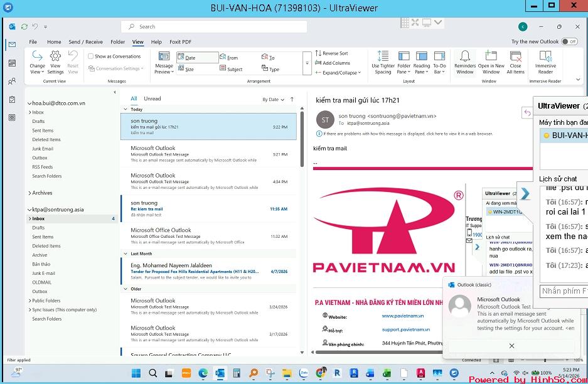
Task: Arrange messages by Date
Action: click(x=197, y=57)
